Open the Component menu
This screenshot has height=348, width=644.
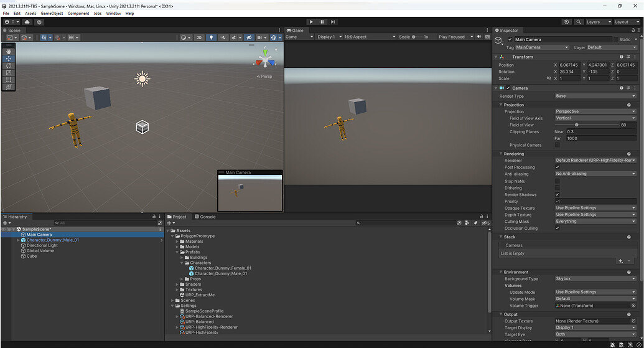click(x=78, y=13)
